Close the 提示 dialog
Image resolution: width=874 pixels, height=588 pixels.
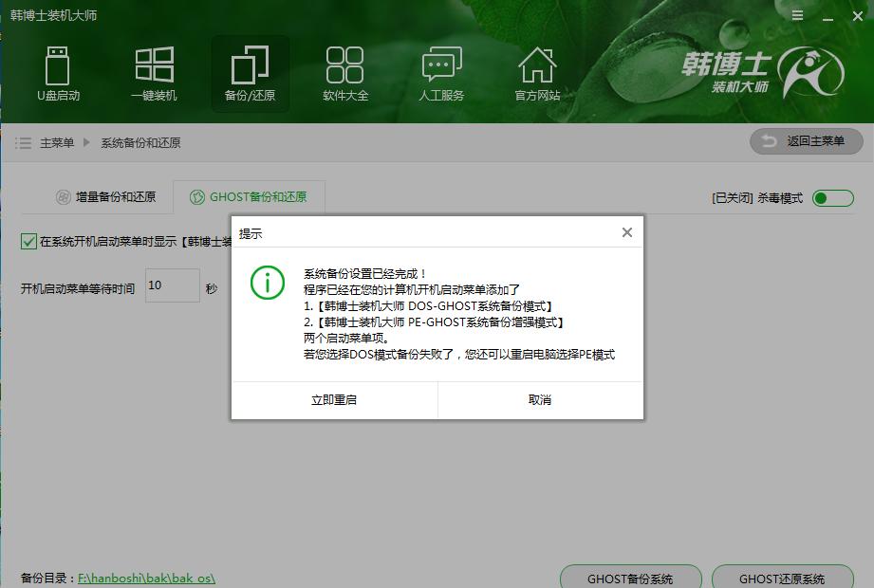point(627,232)
